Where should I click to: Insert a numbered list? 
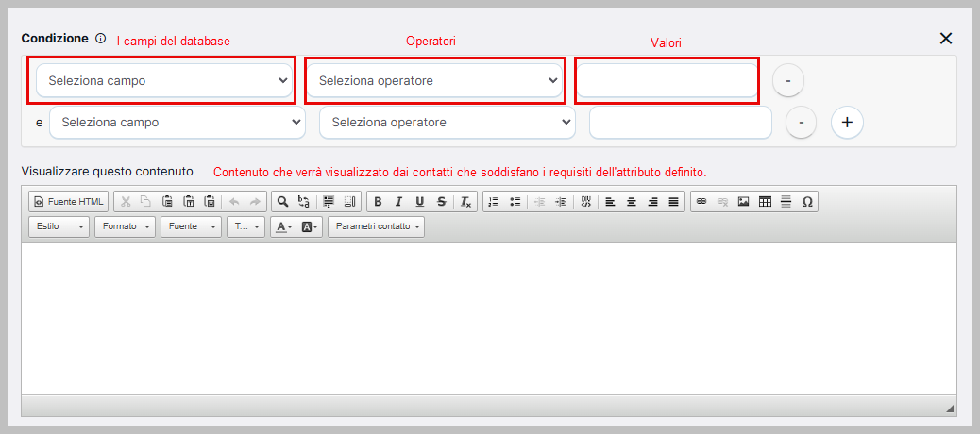[x=493, y=202]
